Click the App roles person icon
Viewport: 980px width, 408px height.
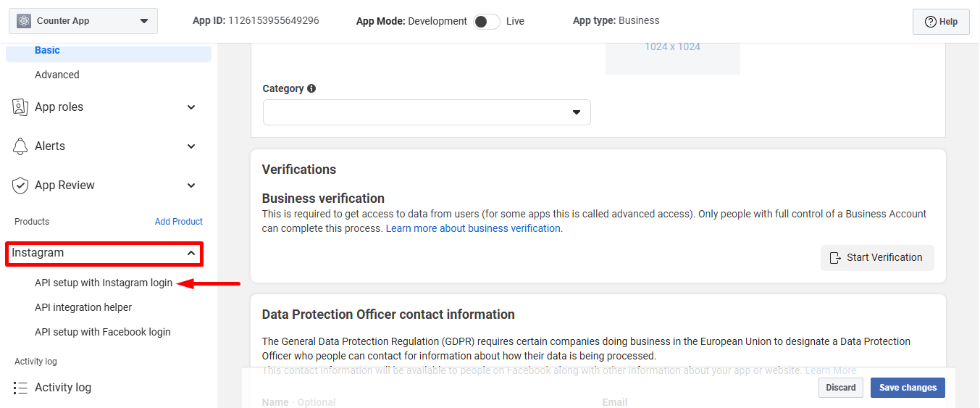pyautogui.click(x=20, y=107)
